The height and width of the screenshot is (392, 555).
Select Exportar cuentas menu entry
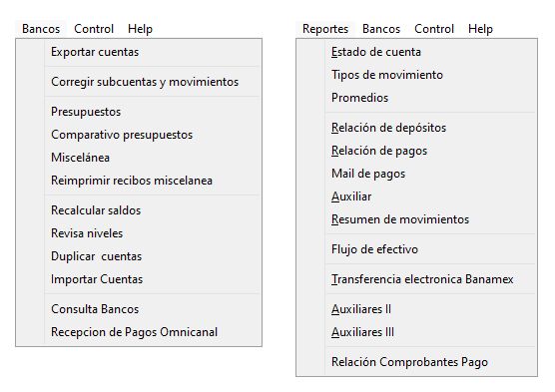[139, 52]
